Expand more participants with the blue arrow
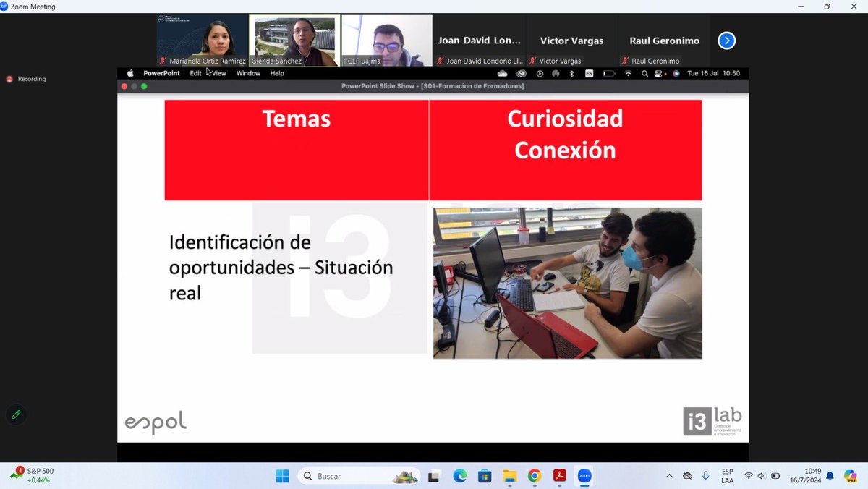Screen dimensions: 868x489 [x=726, y=41]
